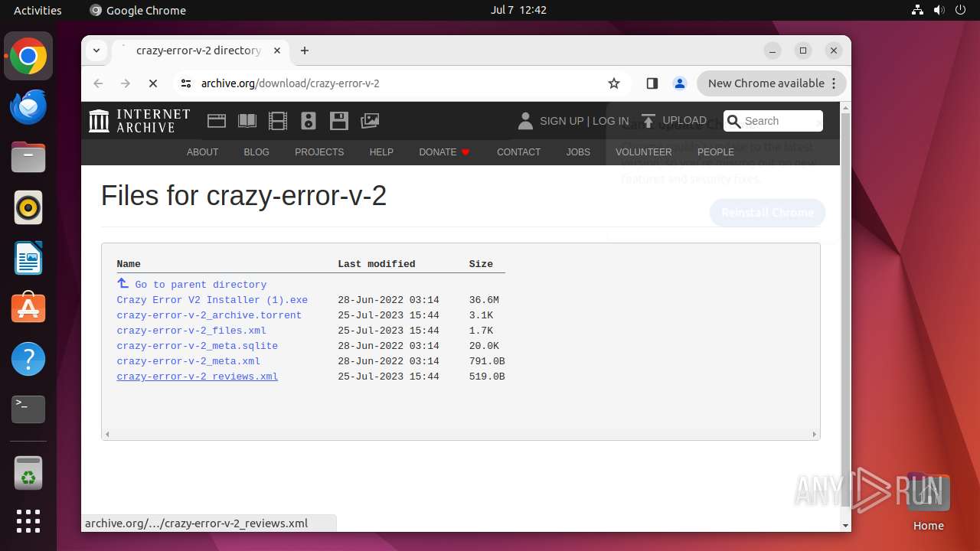Open crazy-error-v-2_meta.sqlite link
Viewport: 980px width, 551px height.
197,346
